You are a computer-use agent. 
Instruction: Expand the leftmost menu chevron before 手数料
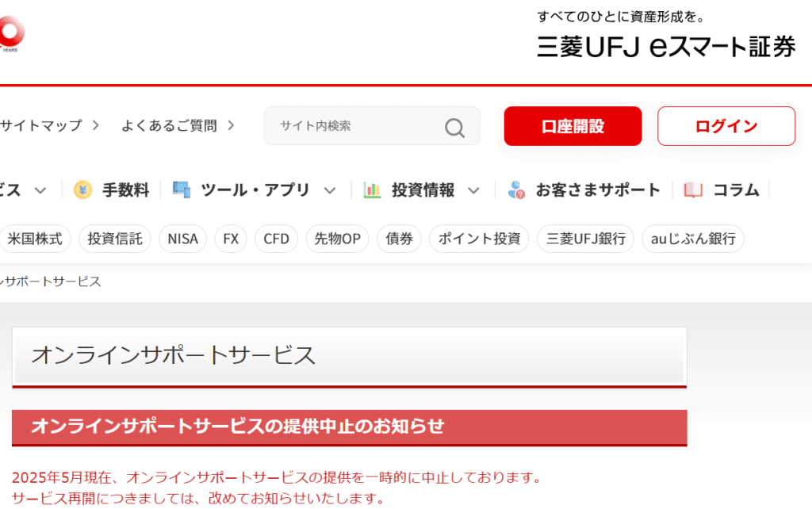coord(40,190)
